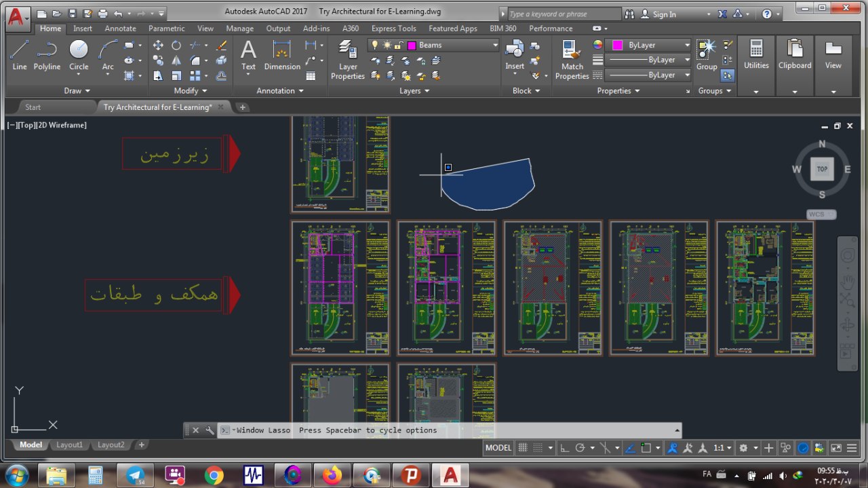The height and width of the screenshot is (488, 868).
Task: Toggle 2D object snap in status bar
Action: click(x=646, y=448)
